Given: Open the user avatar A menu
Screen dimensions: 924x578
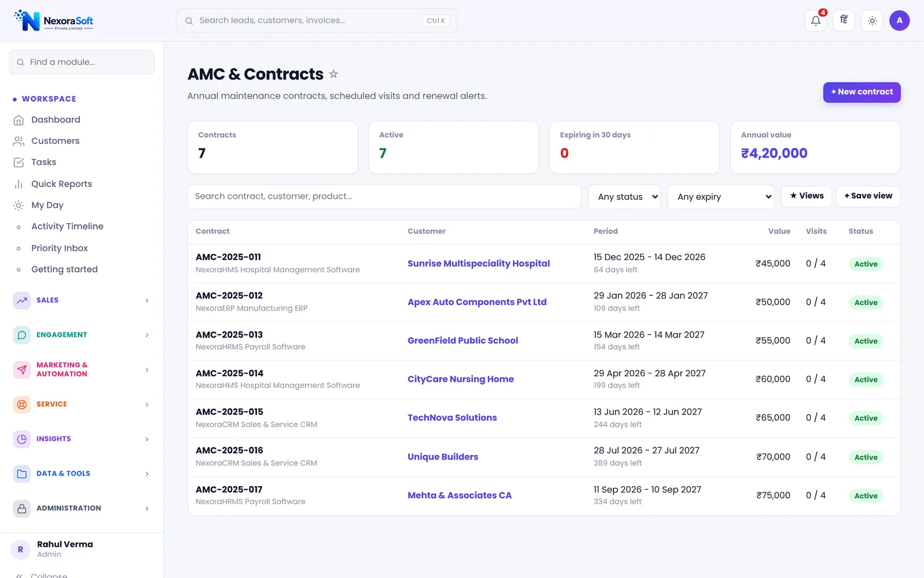Looking at the screenshot, I should pos(899,21).
